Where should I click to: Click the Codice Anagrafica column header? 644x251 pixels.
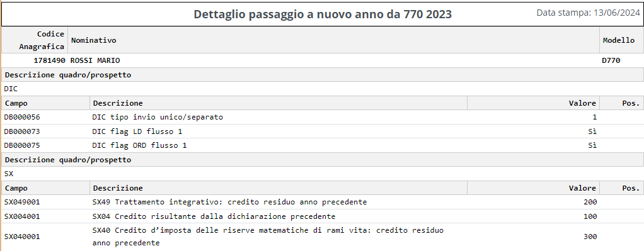pyautogui.click(x=42, y=40)
